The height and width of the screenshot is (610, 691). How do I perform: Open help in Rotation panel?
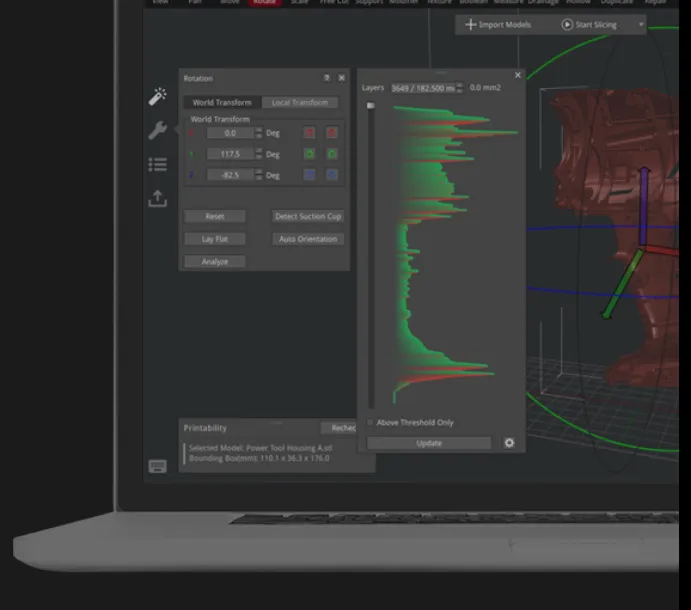click(x=326, y=78)
